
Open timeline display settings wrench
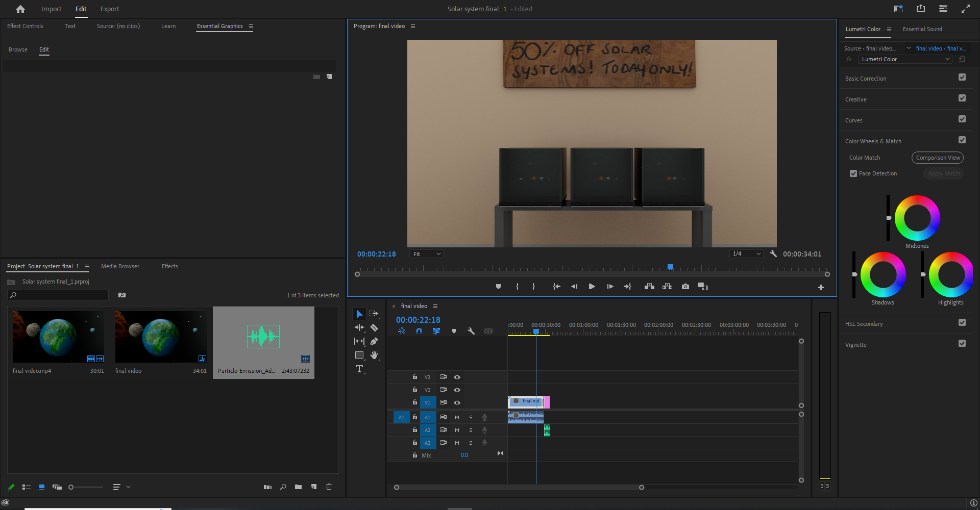(471, 331)
